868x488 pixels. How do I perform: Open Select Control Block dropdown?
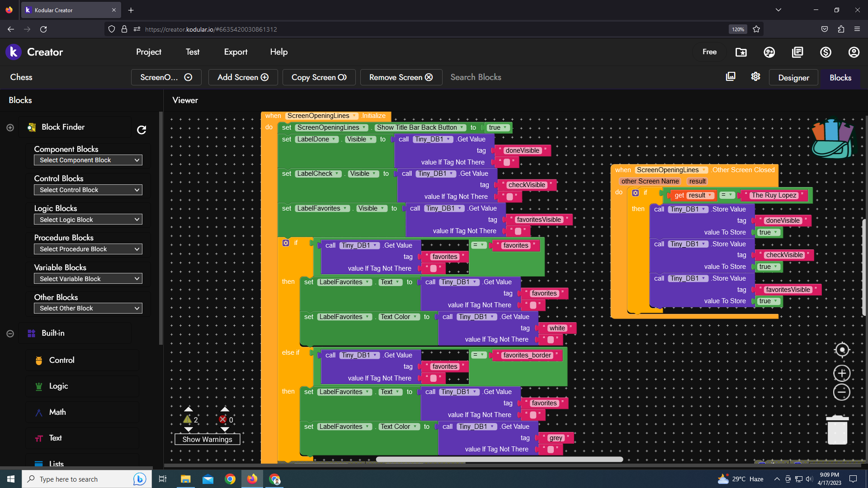[x=88, y=190]
